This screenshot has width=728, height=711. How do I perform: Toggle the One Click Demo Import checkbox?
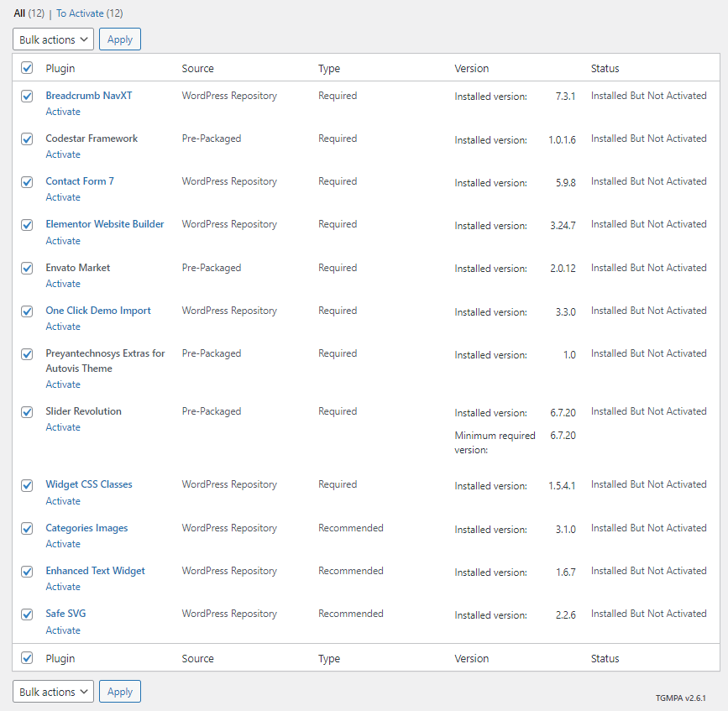pos(27,311)
